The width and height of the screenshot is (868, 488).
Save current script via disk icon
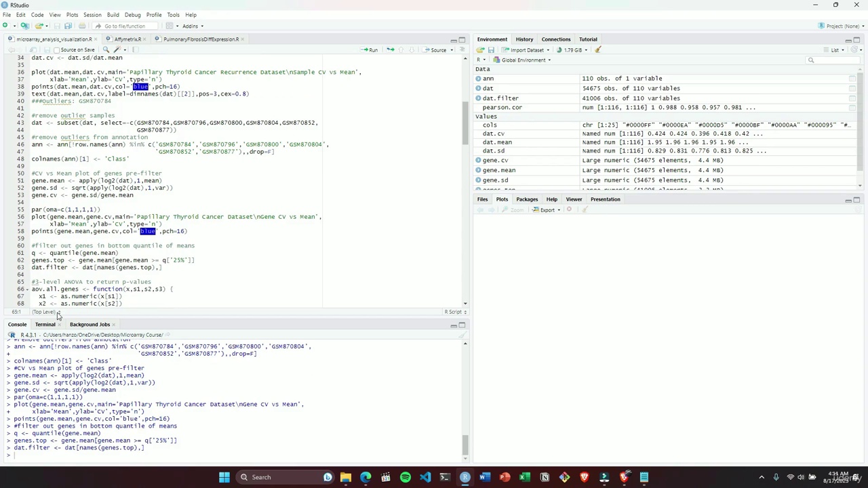(x=48, y=49)
